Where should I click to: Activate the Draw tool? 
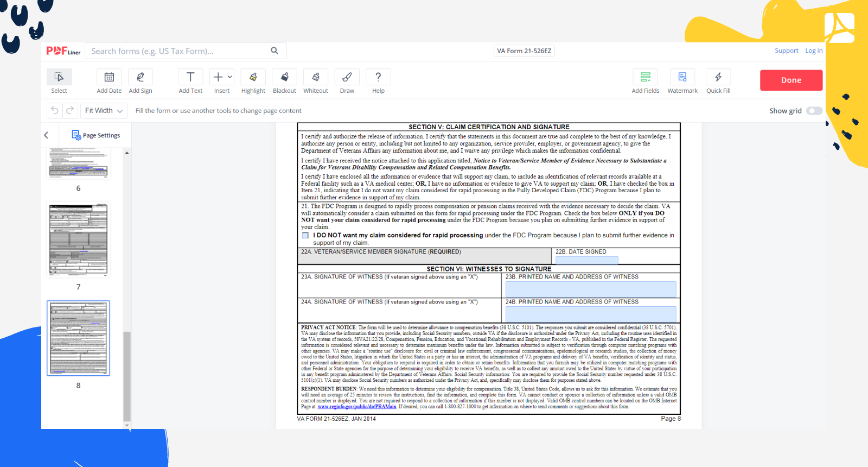(347, 78)
